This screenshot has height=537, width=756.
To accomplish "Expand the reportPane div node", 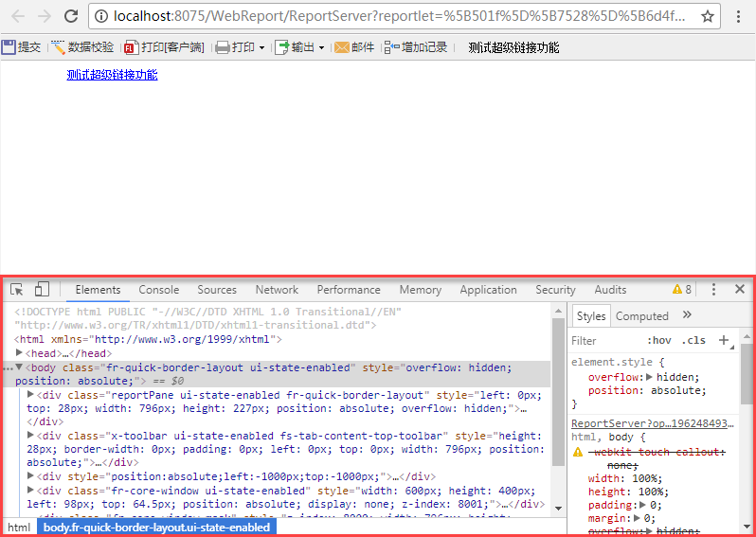I will (31, 394).
